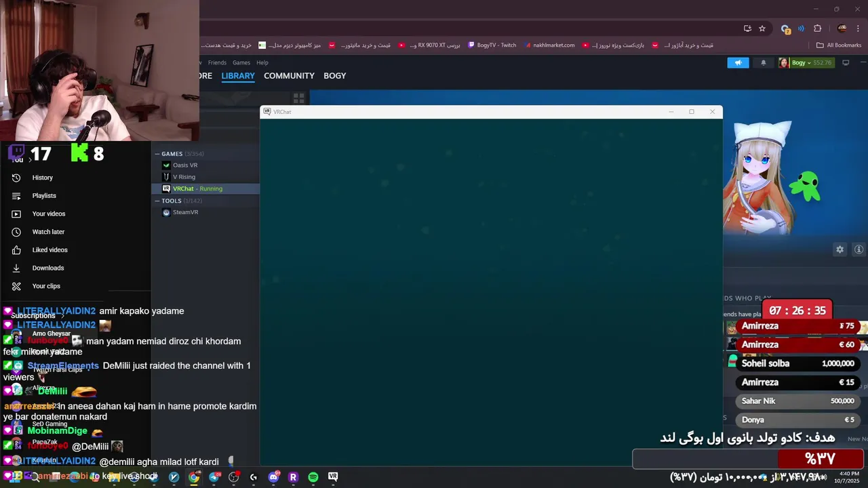The width and height of the screenshot is (868, 488).
Task: Click the blue sound-wave extension icon
Action: pos(802,28)
